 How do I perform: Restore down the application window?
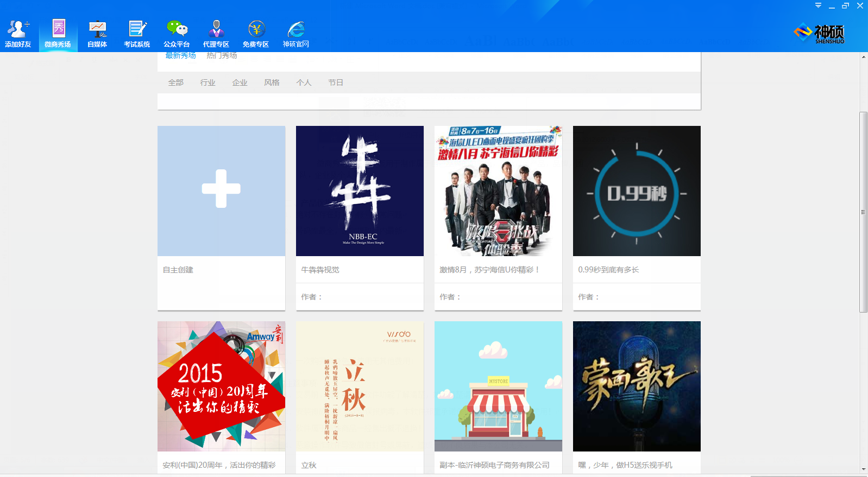point(845,6)
